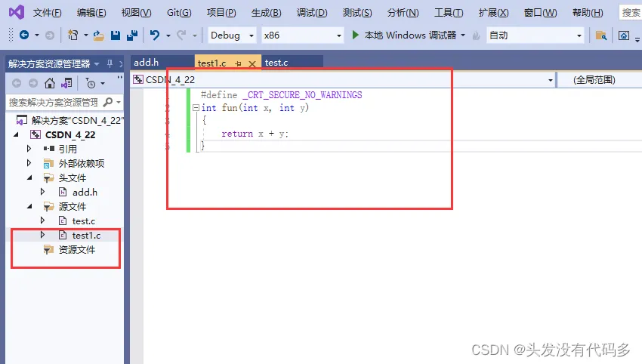Click the find in files icon
This screenshot has width=642, height=364.
(601, 35)
